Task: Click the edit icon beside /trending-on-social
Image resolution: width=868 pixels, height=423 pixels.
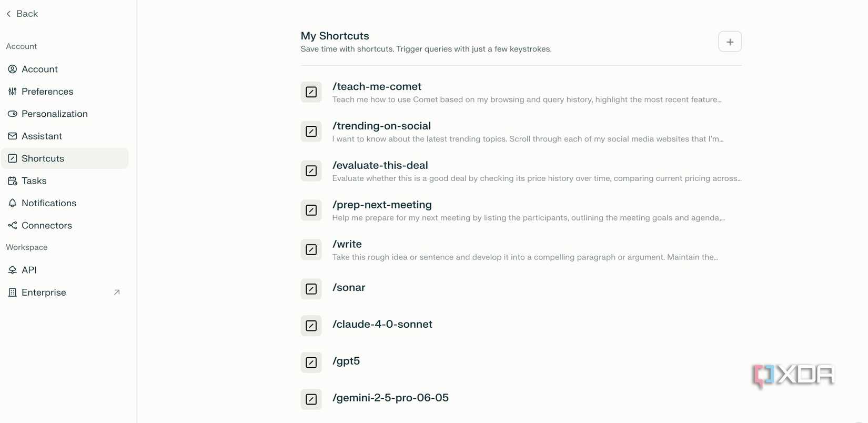Action: (x=311, y=132)
